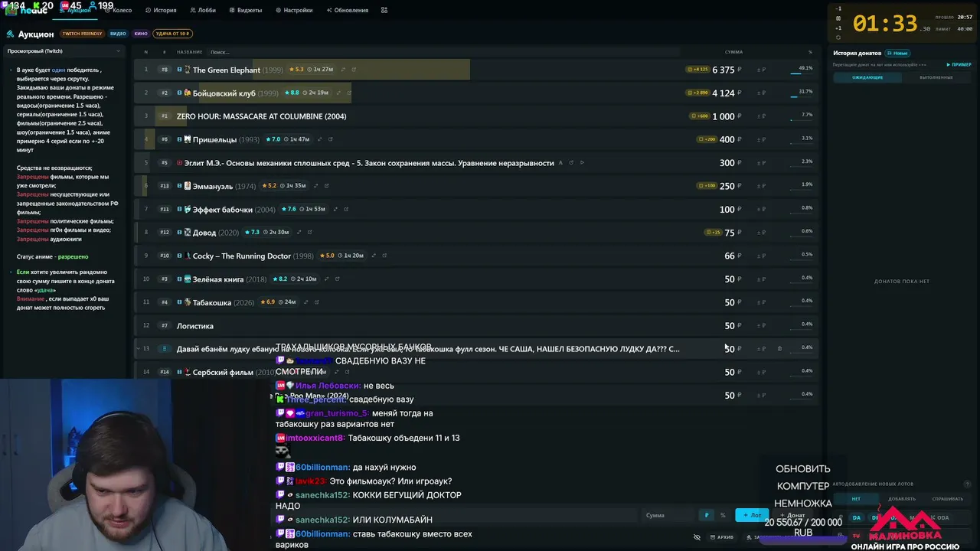Click the expand arrows icon in the Cocky Running Doctor row

coord(373,256)
